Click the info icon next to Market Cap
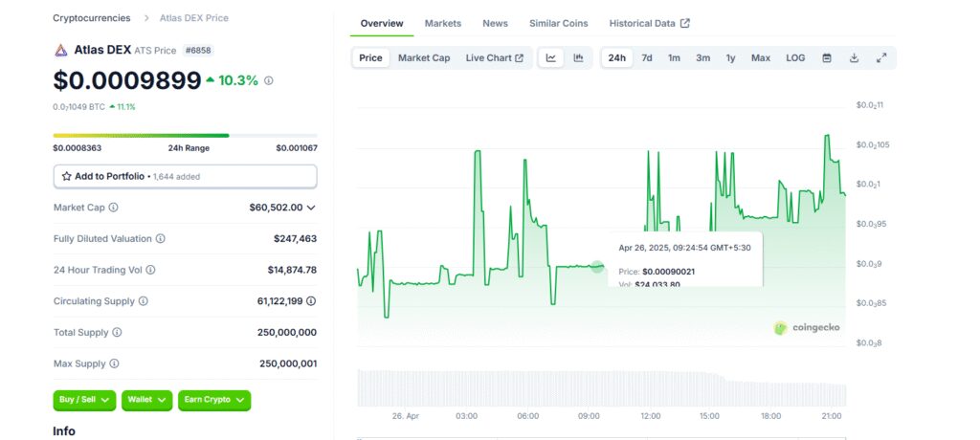980x440 pixels. tap(113, 208)
